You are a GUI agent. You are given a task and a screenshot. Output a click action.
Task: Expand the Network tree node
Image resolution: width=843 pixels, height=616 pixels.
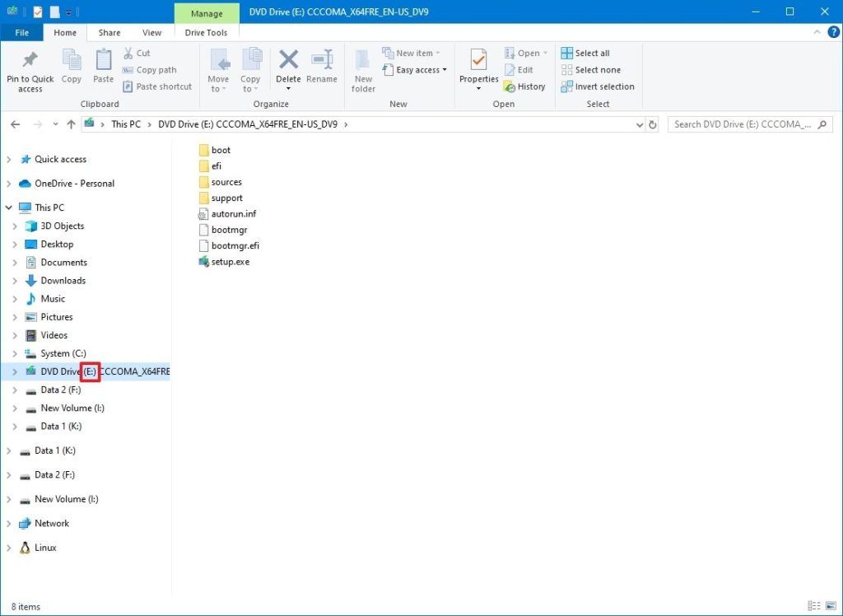point(8,523)
